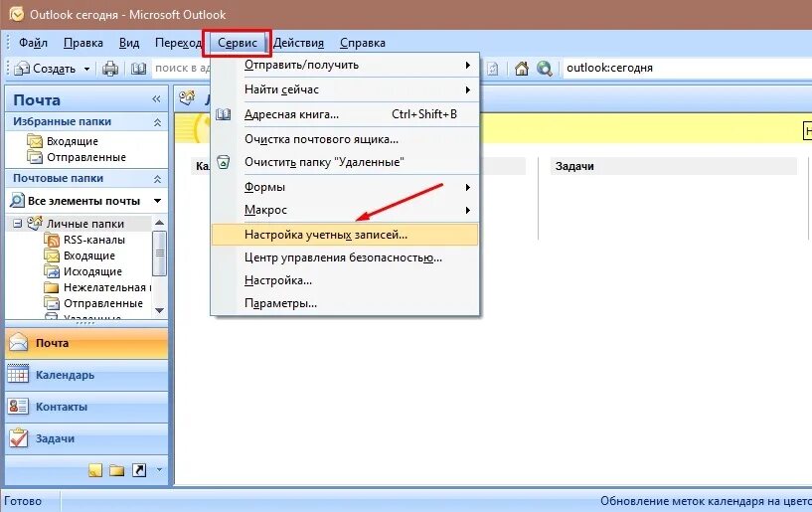Viewport: 812px width, 512px height.
Task: Collapse the Почтовые папки section
Action: (x=157, y=179)
